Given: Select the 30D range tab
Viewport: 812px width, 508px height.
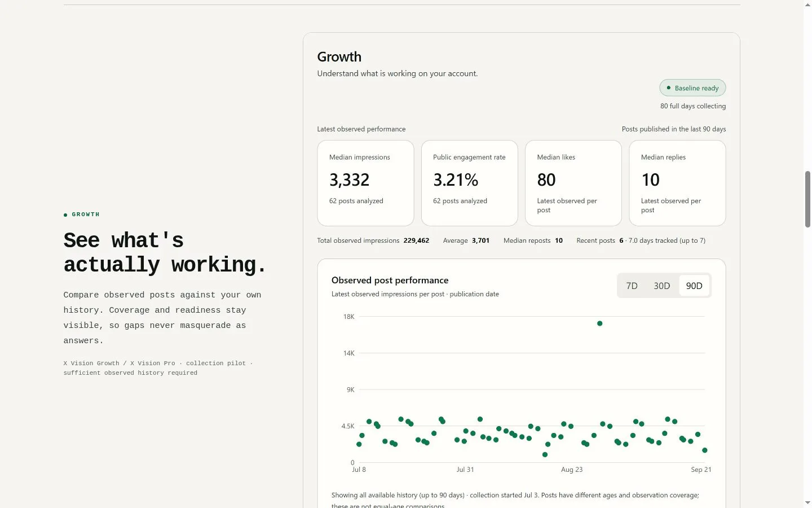Looking at the screenshot, I should tap(661, 286).
